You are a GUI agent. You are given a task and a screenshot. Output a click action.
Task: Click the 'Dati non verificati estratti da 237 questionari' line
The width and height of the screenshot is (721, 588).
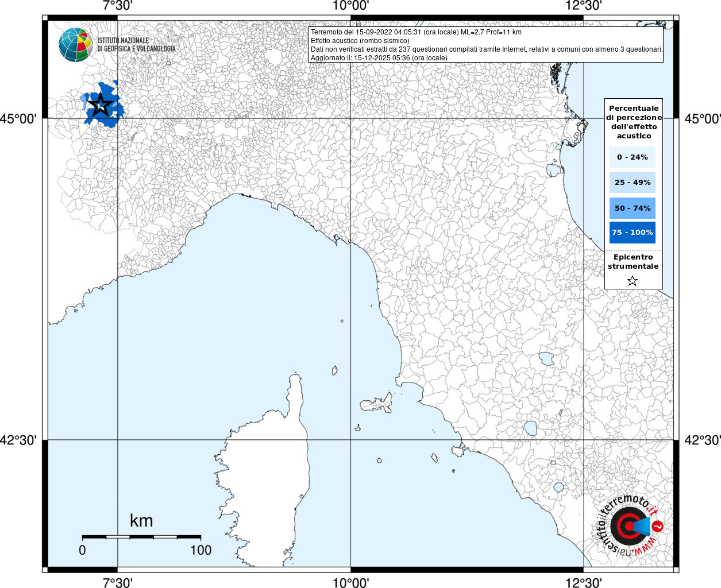[x=487, y=49]
